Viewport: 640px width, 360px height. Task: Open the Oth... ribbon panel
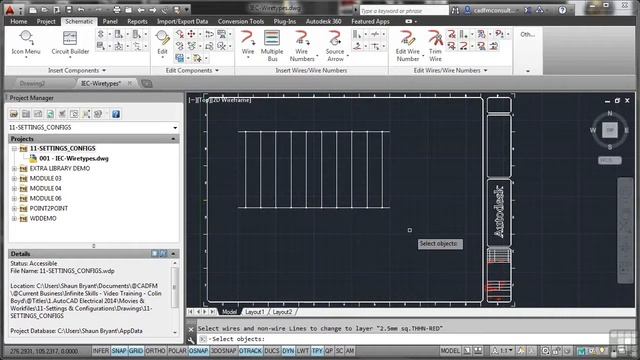pyautogui.click(x=527, y=35)
